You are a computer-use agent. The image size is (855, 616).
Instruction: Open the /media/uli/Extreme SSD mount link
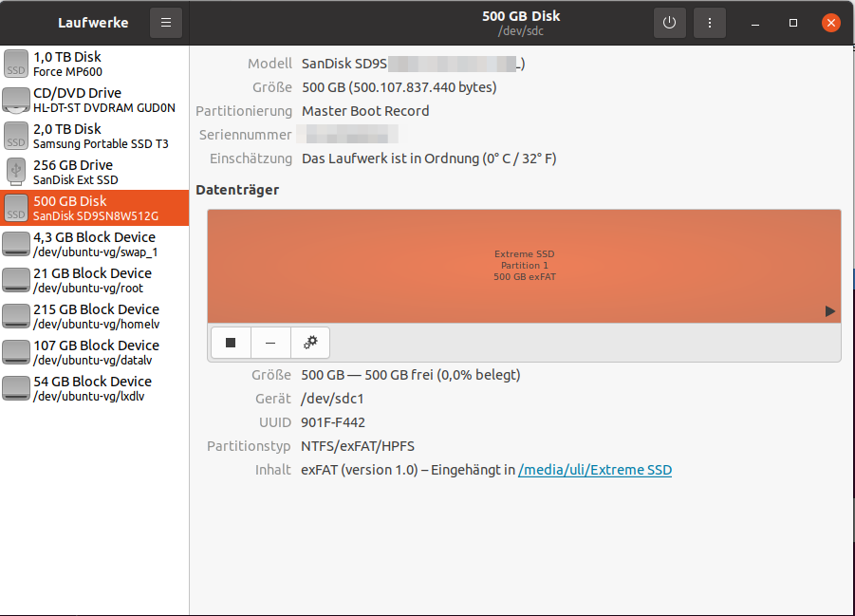(595, 470)
